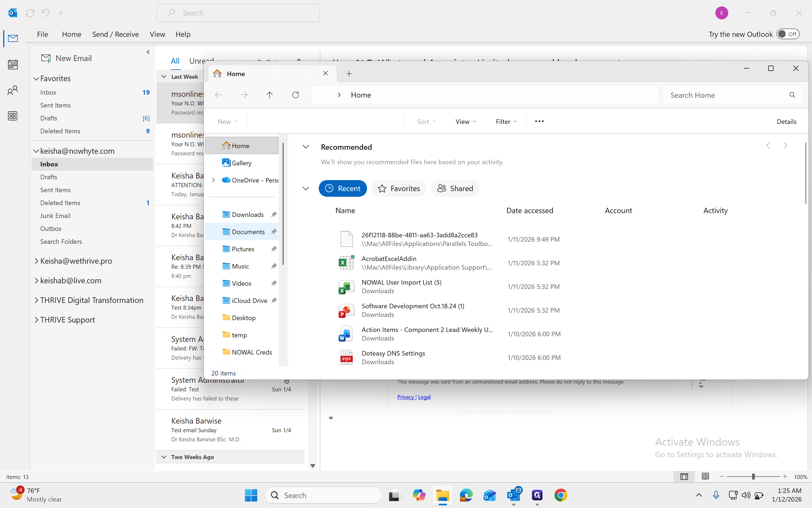Collapse the Favorites folder group in Outlook
This screenshot has width=812, height=508.
click(36, 78)
